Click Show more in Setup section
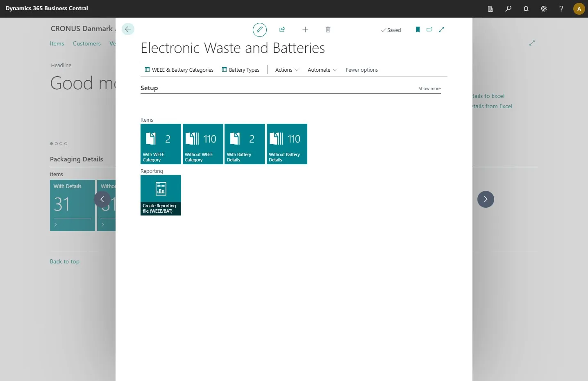The height and width of the screenshot is (381, 588). [429, 88]
